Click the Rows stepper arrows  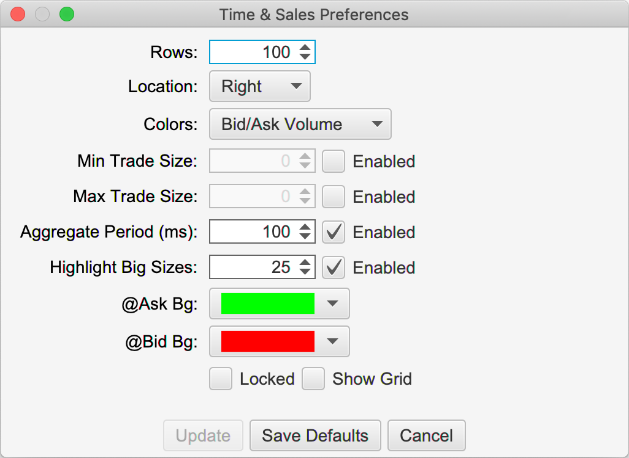pos(306,52)
